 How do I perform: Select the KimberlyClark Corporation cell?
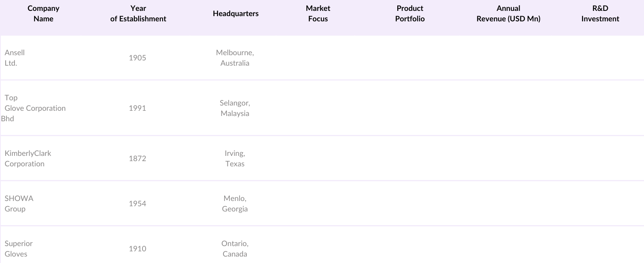pos(28,159)
